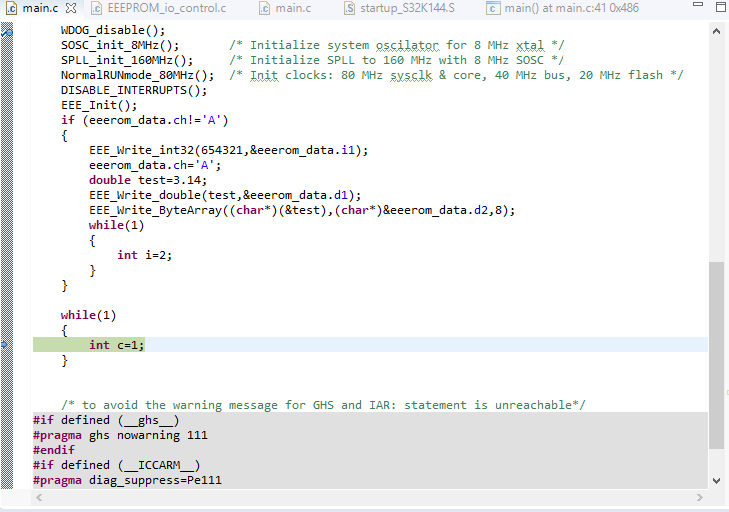Click the misspelled word oscilator in comment

407,46
